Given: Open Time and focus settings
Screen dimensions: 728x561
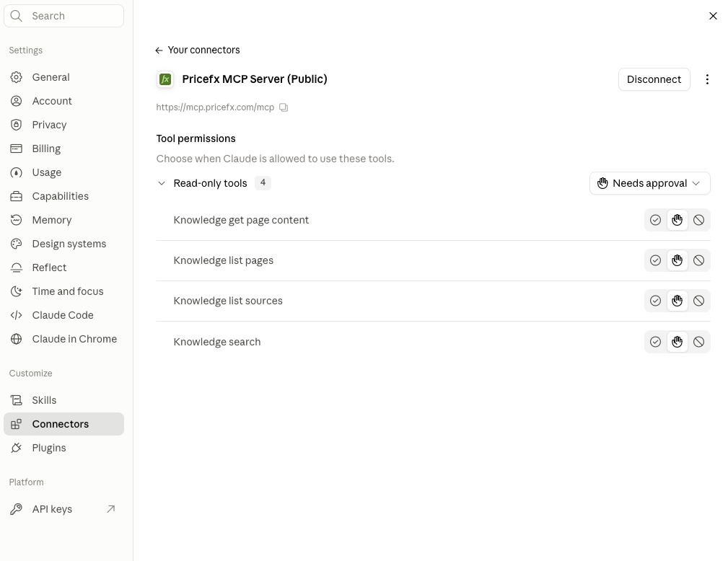Looking at the screenshot, I should click(64, 291).
